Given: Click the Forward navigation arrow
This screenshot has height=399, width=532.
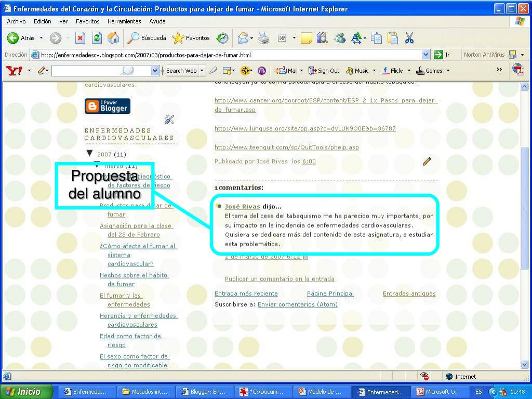Looking at the screenshot, I should coord(56,38).
